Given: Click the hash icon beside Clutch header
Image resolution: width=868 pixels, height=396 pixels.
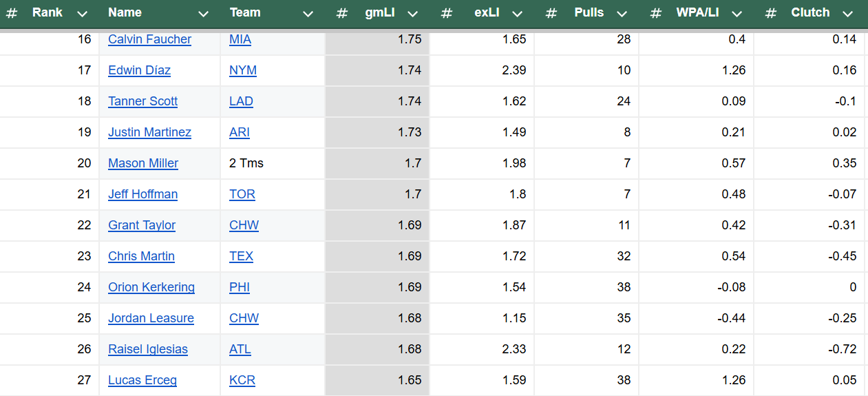Looking at the screenshot, I should (771, 13).
